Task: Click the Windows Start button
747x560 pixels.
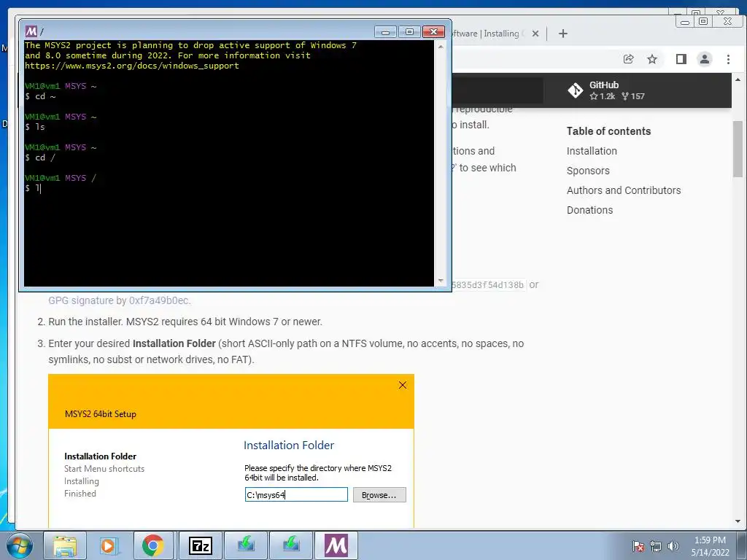Action: [x=20, y=545]
